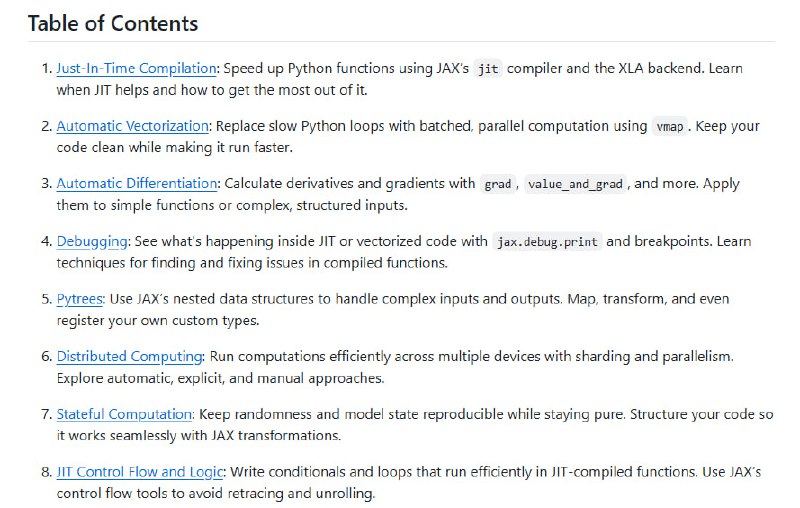Open the Just-In-Time Compilation link
800x508 pixels.
click(x=137, y=69)
